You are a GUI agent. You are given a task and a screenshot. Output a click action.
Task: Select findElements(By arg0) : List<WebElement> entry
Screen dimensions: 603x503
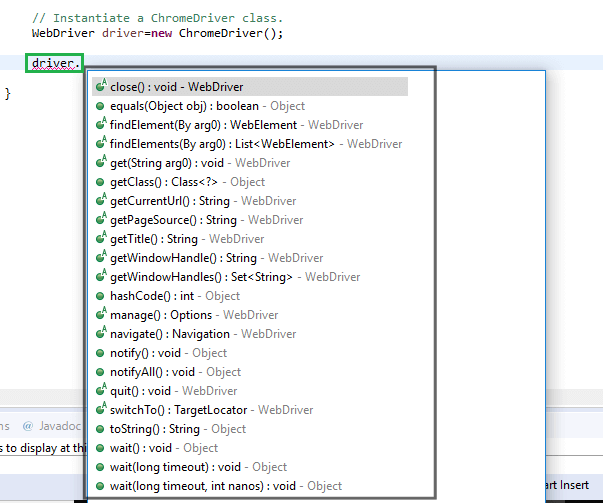pyautogui.click(x=250, y=144)
